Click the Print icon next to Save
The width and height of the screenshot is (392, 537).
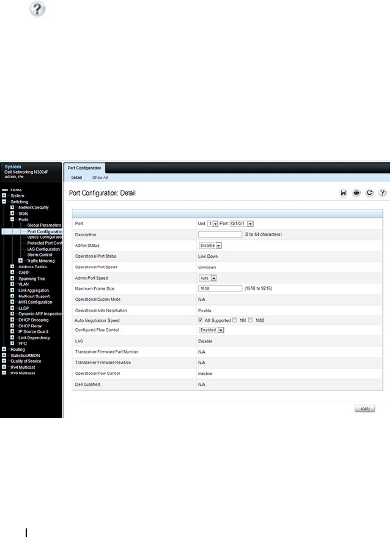point(357,193)
